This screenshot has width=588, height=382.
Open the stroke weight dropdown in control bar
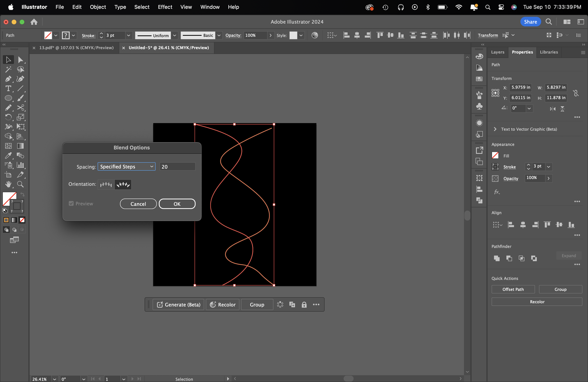(128, 35)
